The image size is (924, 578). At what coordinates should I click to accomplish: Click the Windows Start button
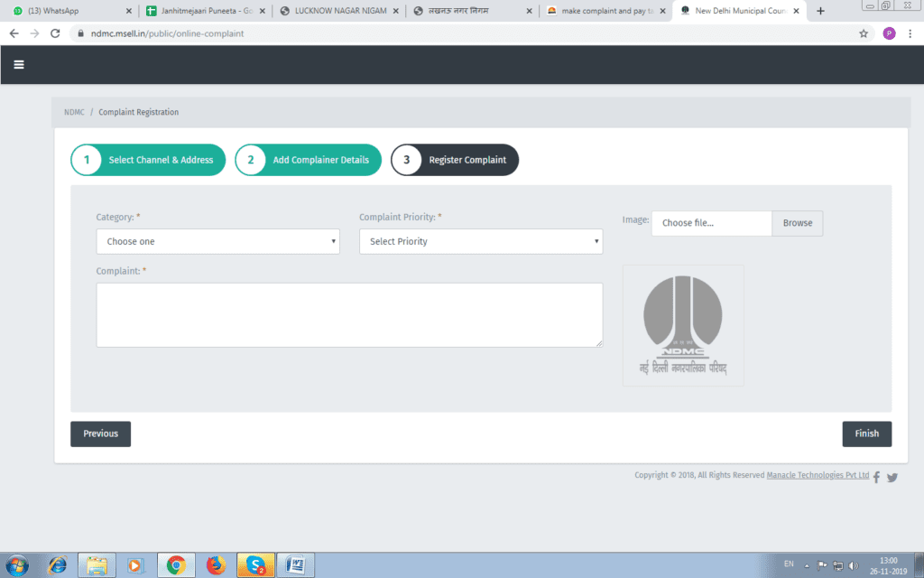click(18, 565)
